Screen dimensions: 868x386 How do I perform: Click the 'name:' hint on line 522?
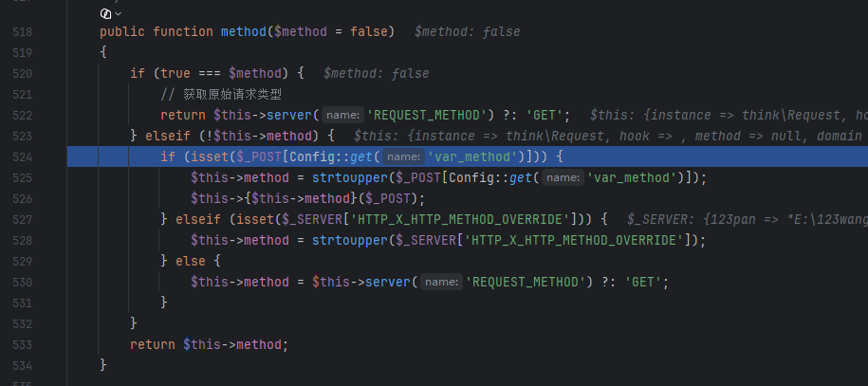343,115
